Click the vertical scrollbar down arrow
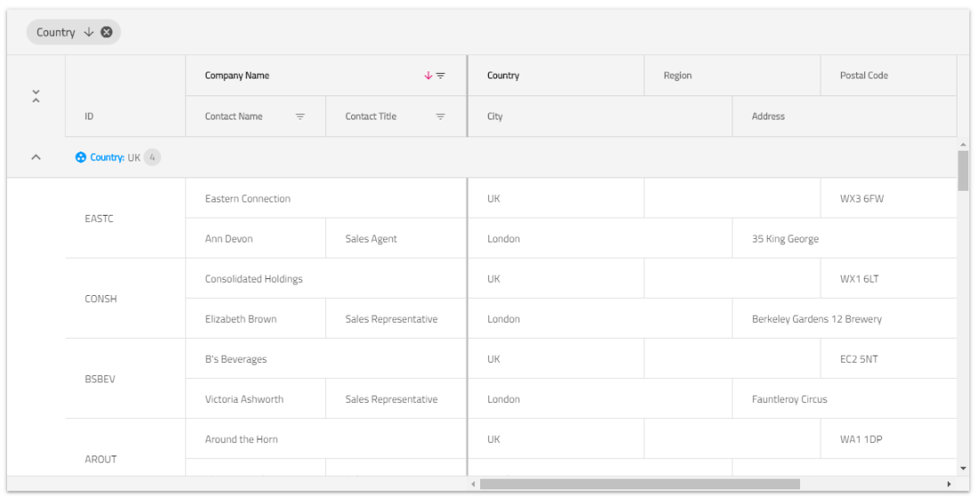This screenshot has height=501, width=980. (962, 469)
